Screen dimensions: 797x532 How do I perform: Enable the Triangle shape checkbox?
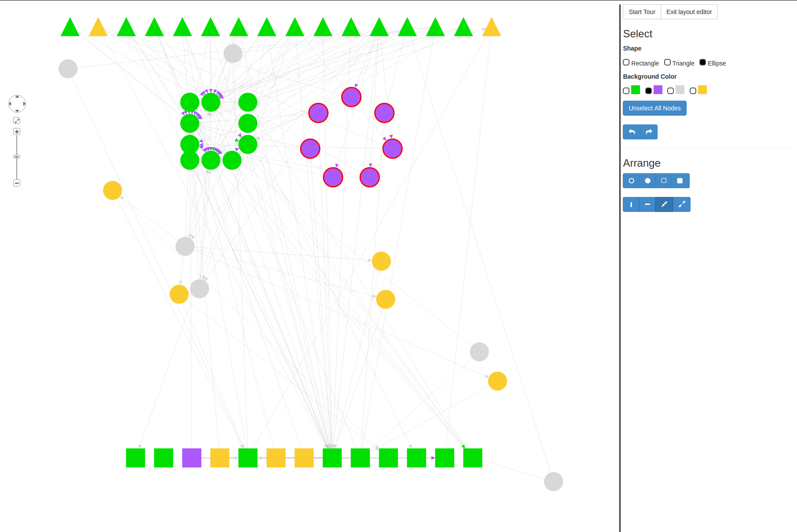[x=667, y=62]
